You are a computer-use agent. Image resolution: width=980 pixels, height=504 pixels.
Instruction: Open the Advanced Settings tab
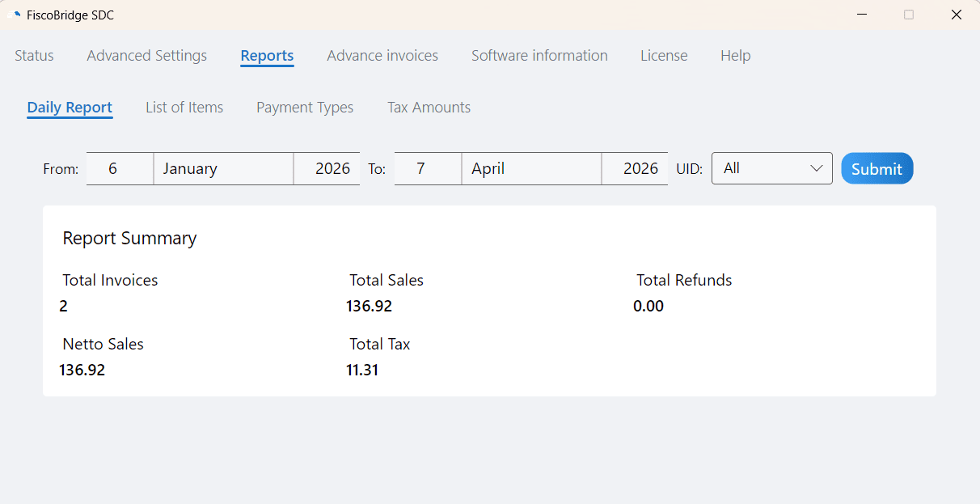[147, 56]
